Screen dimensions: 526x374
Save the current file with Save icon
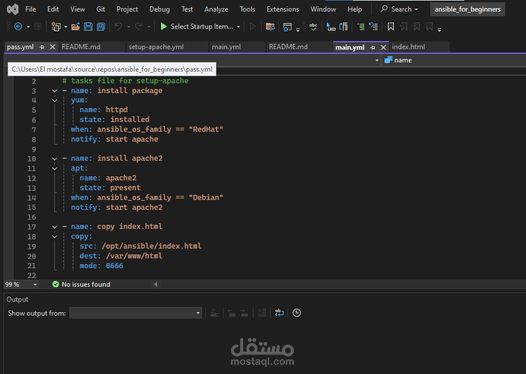[x=88, y=26]
